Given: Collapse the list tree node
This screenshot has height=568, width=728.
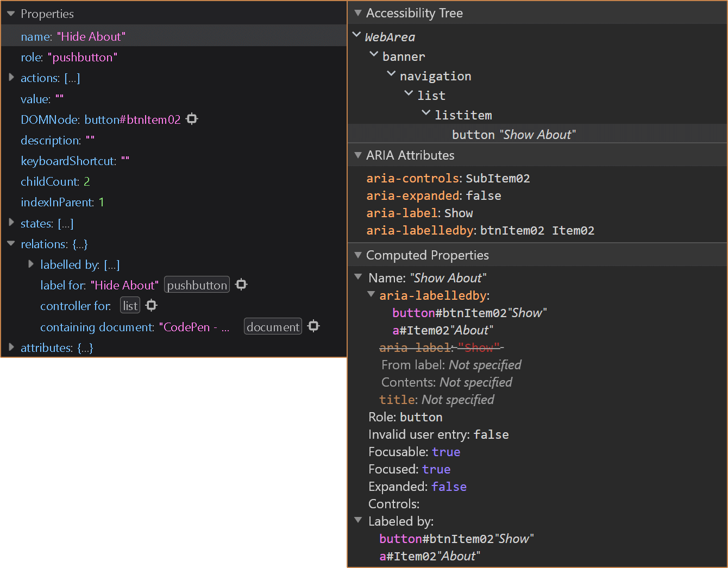Looking at the screenshot, I should pyautogui.click(x=409, y=94).
